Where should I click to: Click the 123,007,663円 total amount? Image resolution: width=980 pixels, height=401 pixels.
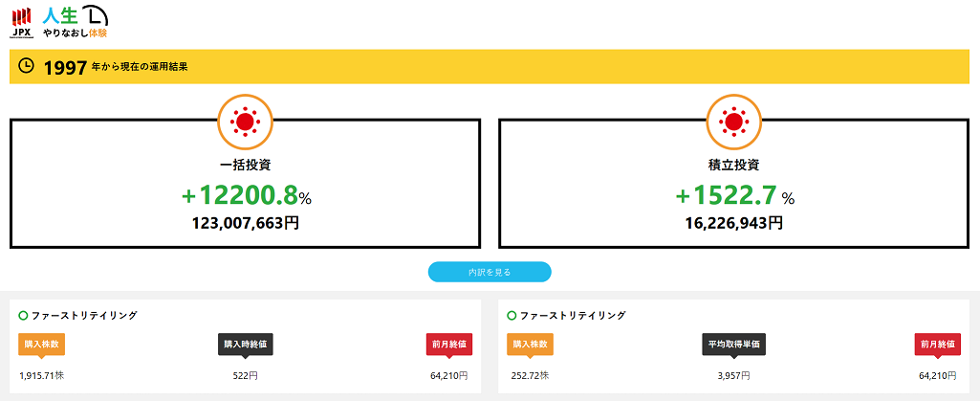pyautogui.click(x=246, y=224)
